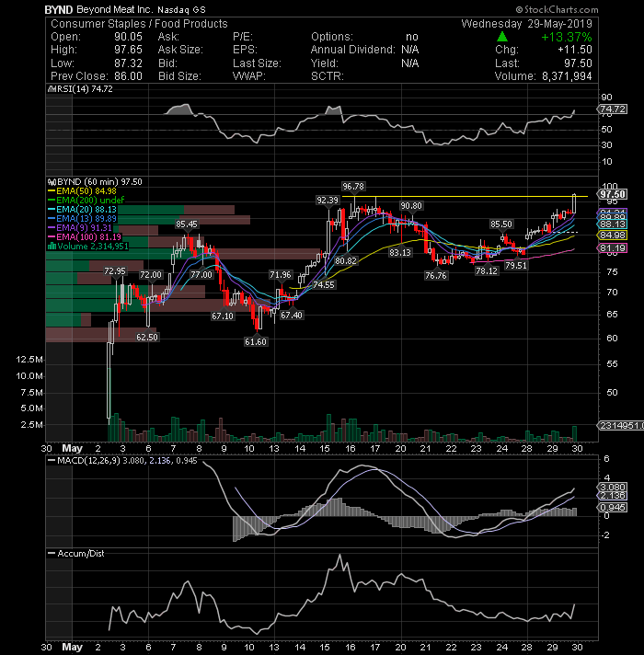Click the pink EMA(100) legend line

tap(52, 236)
